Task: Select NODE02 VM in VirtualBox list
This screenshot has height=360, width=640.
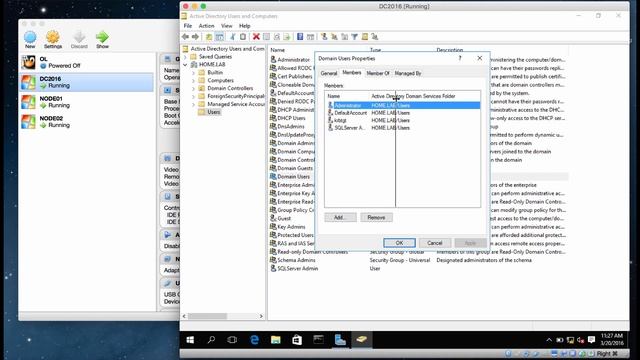Action: pyautogui.click(x=87, y=122)
